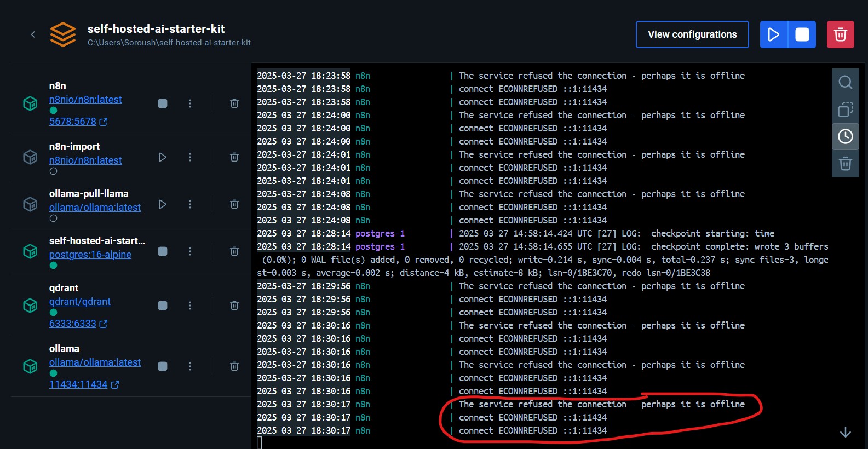Open more options for ollama container
The width and height of the screenshot is (868, 449).
(x=190, y=366)
